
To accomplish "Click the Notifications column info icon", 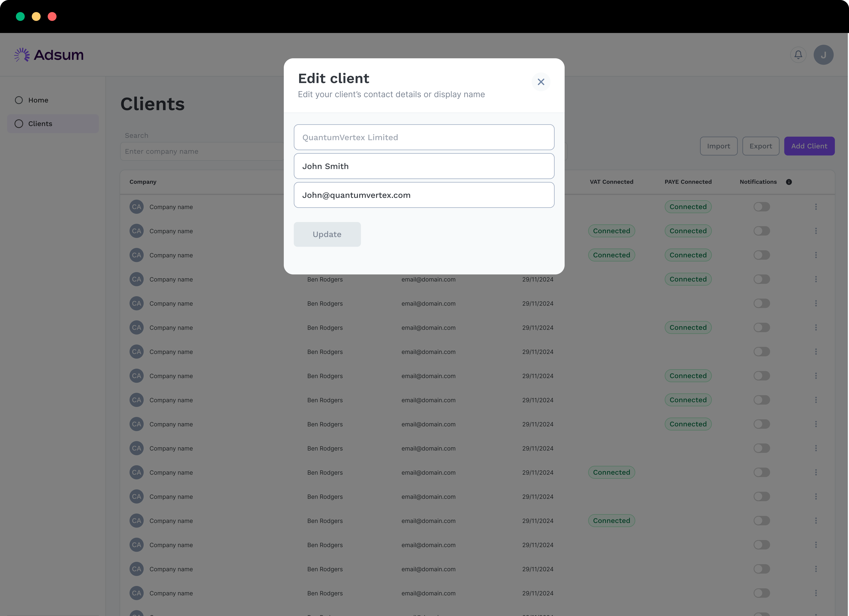I will point(789,182).
